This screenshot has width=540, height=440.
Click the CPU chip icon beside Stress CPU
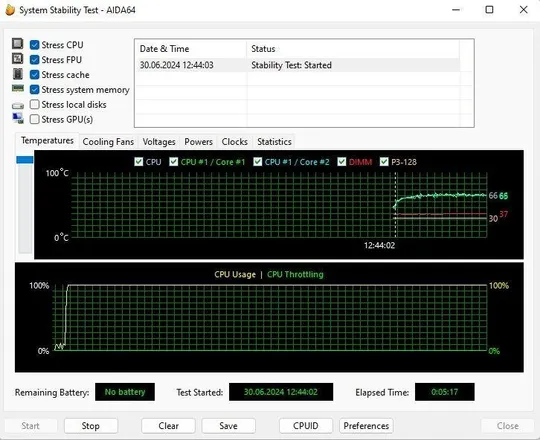tap(18, 44)
